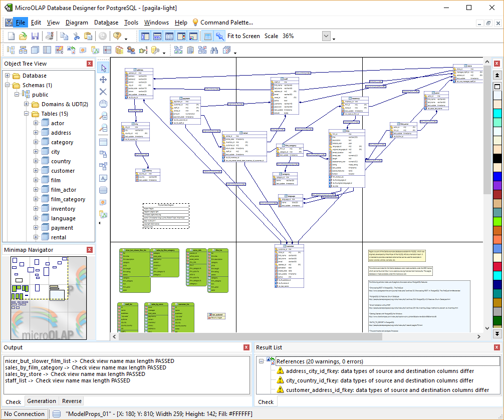Click the Help question-mark bubble icon
The height and width of the screenshot is (420, 504).
pos(117,36)
